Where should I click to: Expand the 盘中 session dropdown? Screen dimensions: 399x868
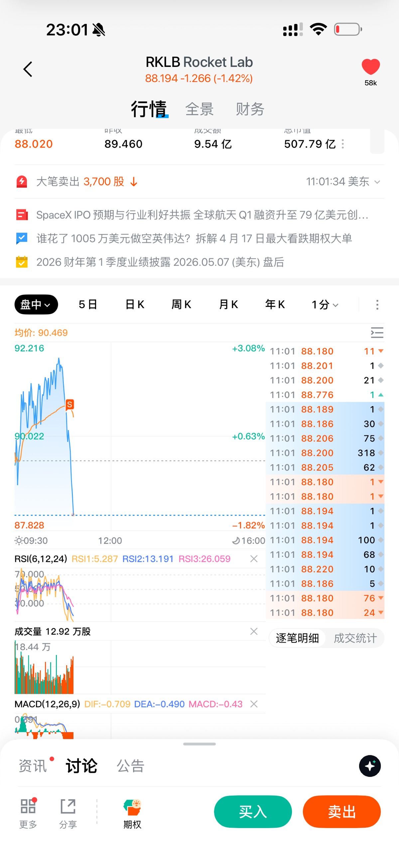(x=36, y=305)
